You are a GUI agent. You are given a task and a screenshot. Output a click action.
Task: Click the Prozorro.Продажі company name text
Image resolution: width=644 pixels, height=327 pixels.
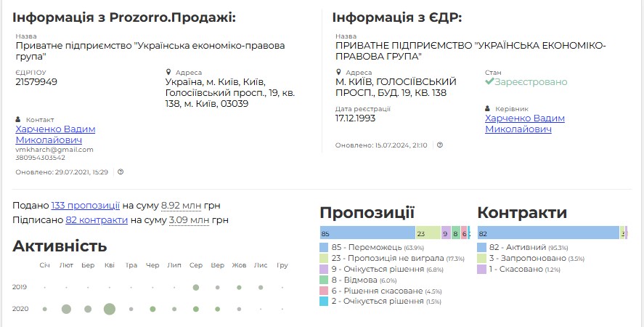click(150, 51)
